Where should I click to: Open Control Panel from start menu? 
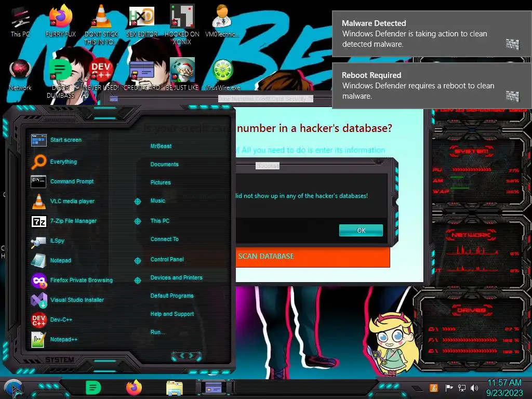[x=167, y=259]
